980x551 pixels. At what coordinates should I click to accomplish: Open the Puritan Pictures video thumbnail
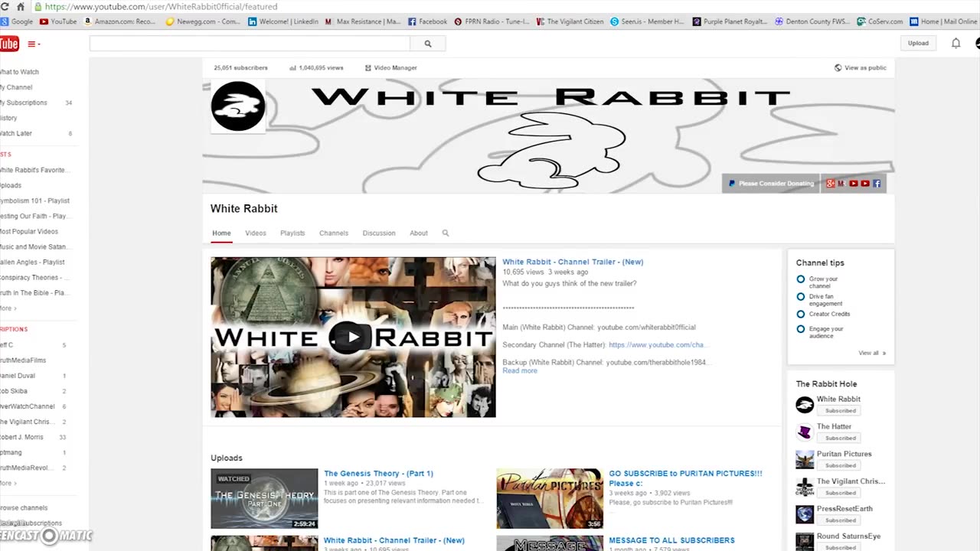point(550,498)
